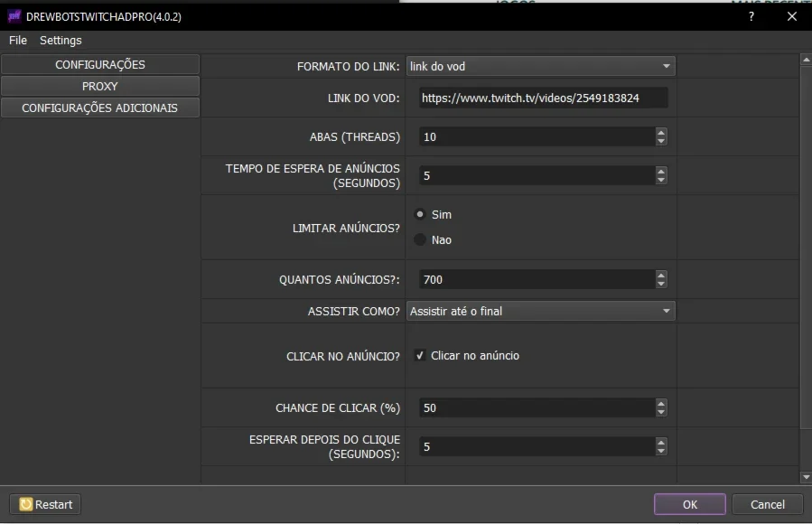Increase the ABAS (THREADS) value
This screenshot has width=812, height=524.
(661, 132)
